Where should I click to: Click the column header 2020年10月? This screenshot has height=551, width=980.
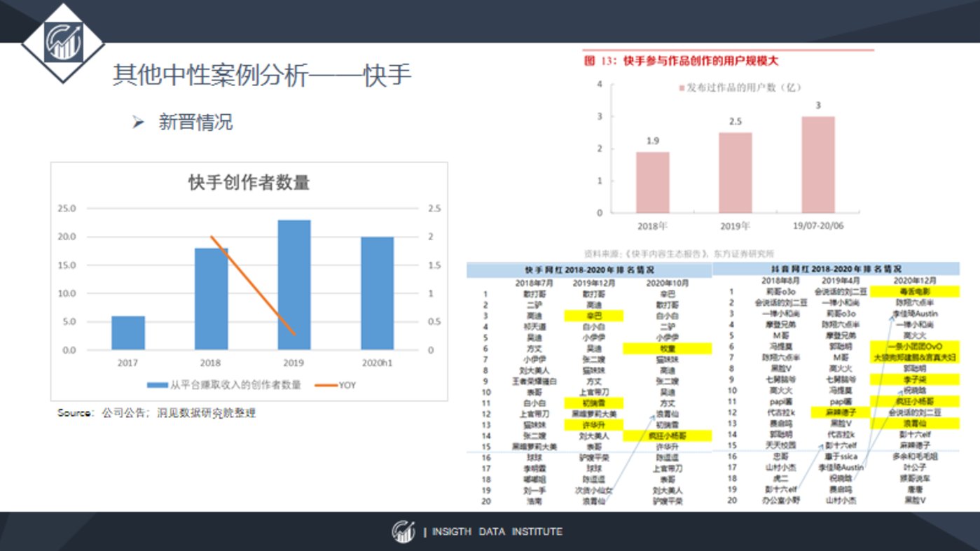[x=667, y=282]
